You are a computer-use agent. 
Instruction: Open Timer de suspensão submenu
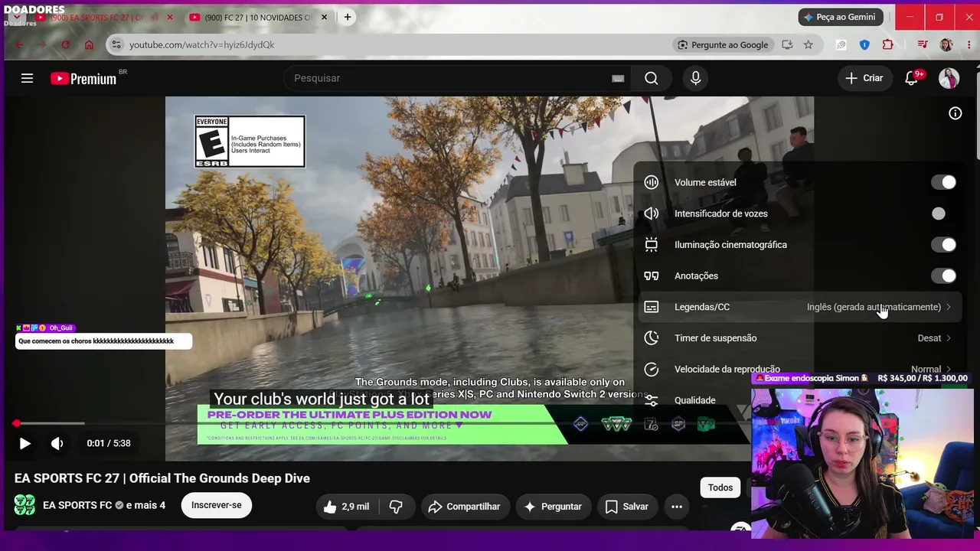click(x=799, y=338)
